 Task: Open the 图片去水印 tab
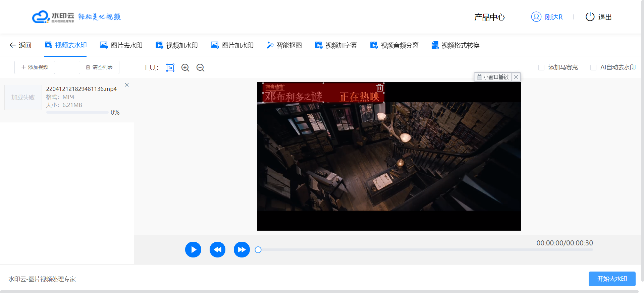(121, 45)
